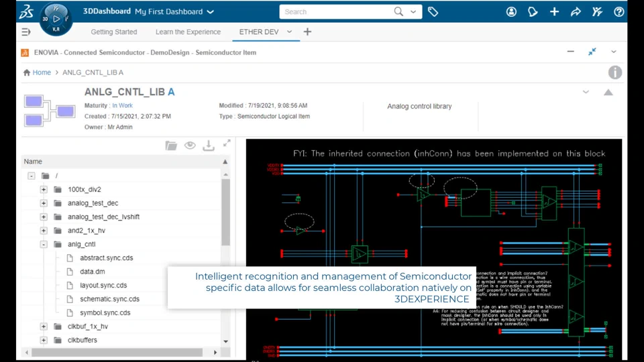Select the schematic.sync.cds file
The height and width of the screenshot is (362, 644).
click(x=109, y=299)
